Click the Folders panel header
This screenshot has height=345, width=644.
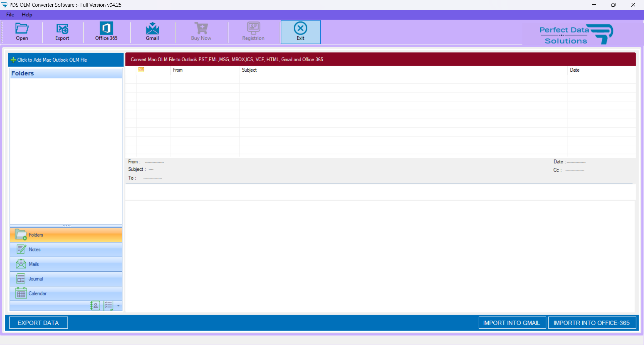(66, 73)
